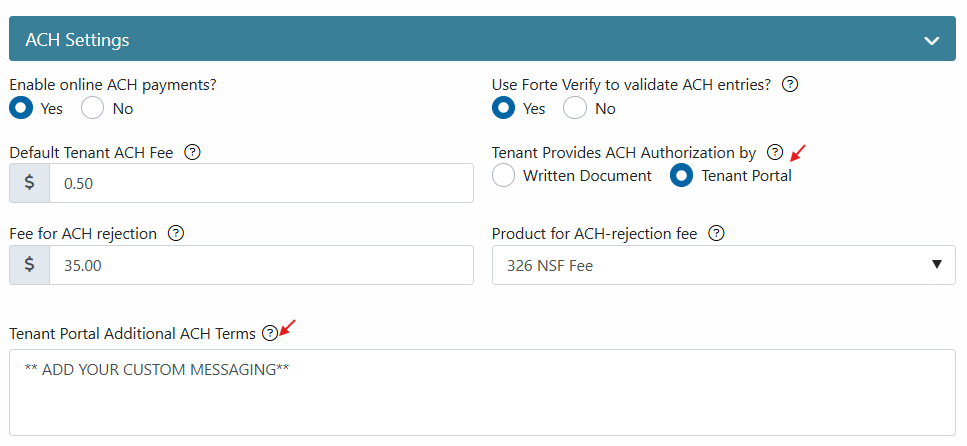Select No for Enable online ACH payments

point(93,108)
